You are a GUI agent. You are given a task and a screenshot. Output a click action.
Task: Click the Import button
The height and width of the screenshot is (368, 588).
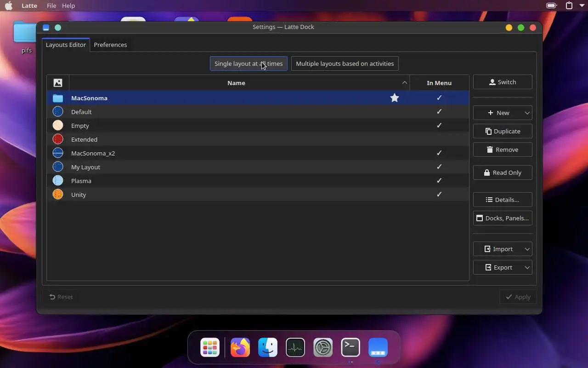tap(498, 249)
